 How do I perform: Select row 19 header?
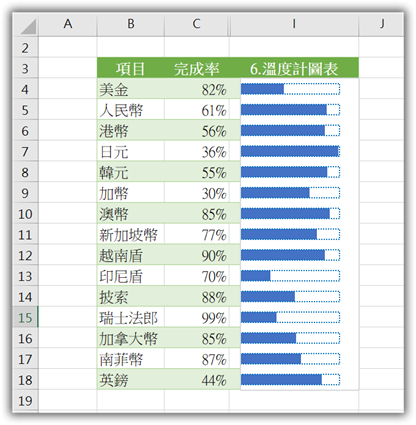(x=25, y=400)
